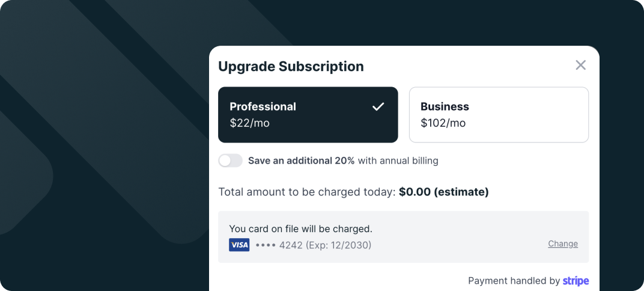Click the "Upgrade Subscription" heading

coord(291,66)
